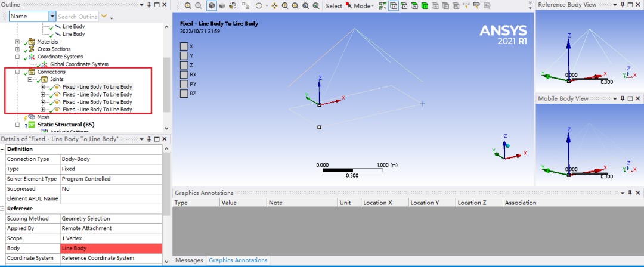Switch to the Graphics Annotations tab
The width and height of the screenshot is (644, 267).
(x=238, y=260)
